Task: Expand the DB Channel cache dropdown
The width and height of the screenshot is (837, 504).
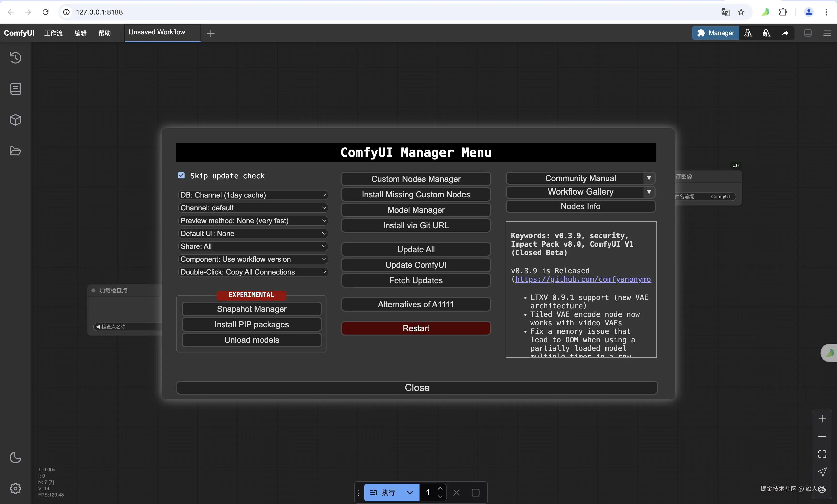Action: pyautogui.click(x=253, y=195)
